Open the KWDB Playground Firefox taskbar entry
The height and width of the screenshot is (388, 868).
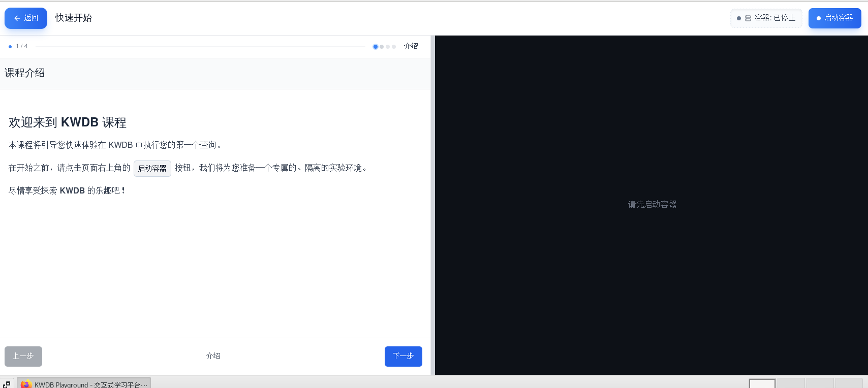pyautogui.click(x=84, y=383)
